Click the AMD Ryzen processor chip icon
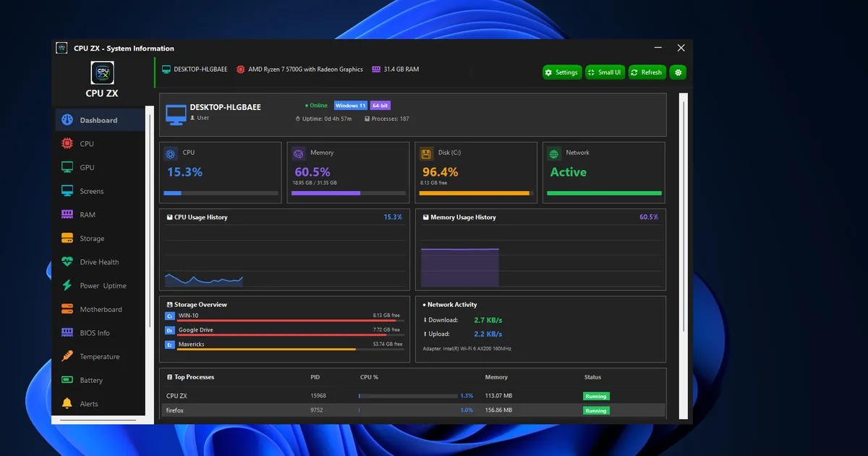 [x=241, y=69]
